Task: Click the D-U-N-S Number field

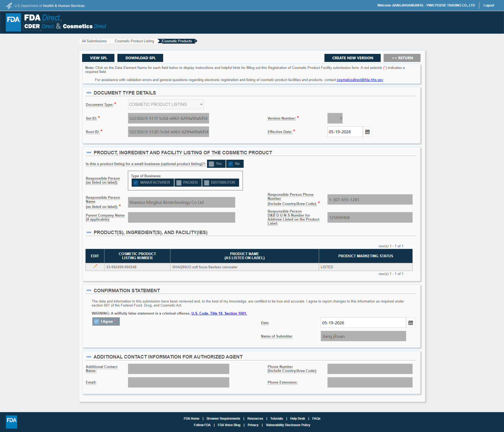Action: pos(370,217)
